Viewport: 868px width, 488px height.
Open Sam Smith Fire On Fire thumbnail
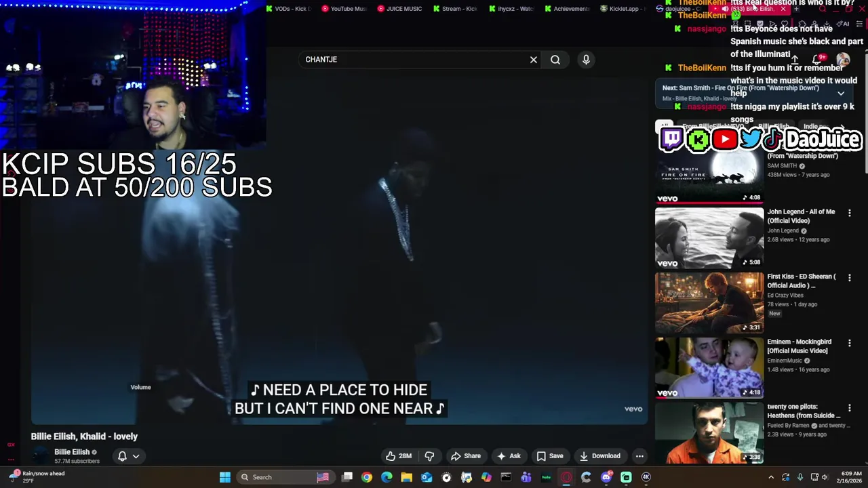coord(709,173)
